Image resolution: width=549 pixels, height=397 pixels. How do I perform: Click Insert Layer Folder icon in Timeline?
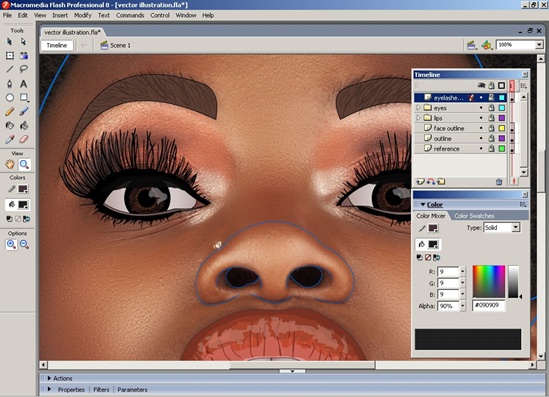pyautogui.click(x=441, y=181)
